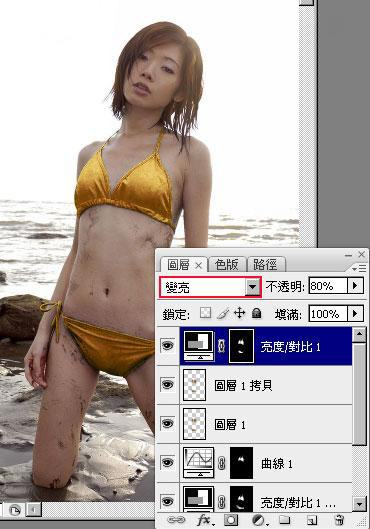
Task: Click the 填滿 fill field showing 100%
Action: [x=328, y=314]
